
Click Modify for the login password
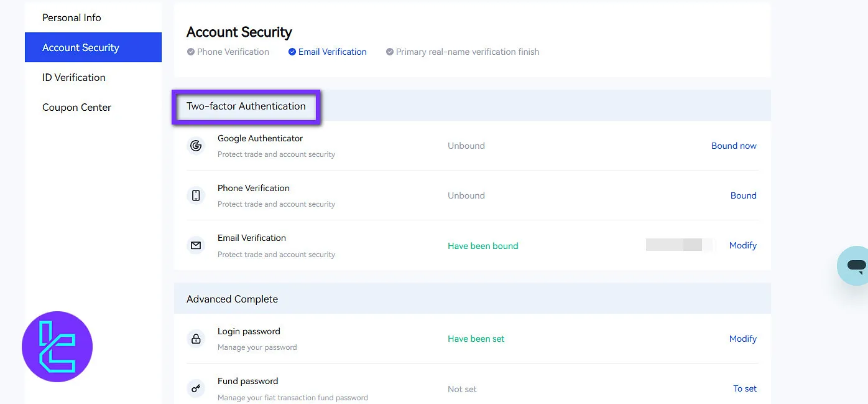point(743,338)
